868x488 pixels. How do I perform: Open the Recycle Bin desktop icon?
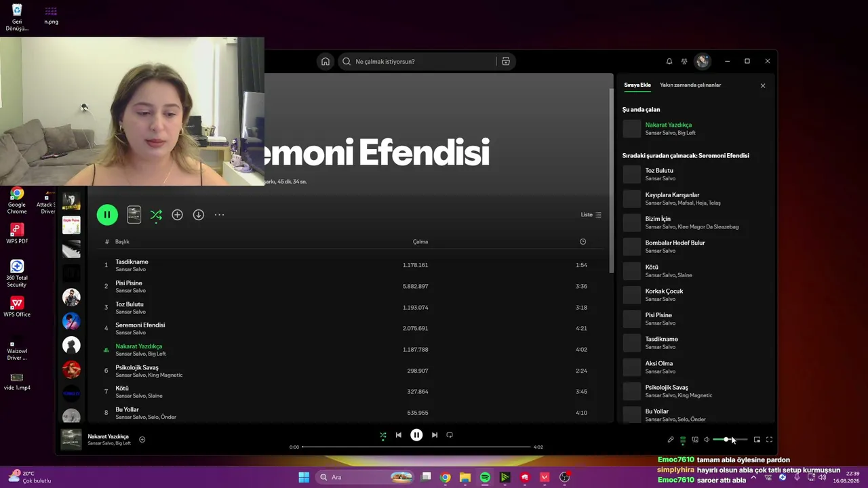pyautogui.click(x=17, y=18)
